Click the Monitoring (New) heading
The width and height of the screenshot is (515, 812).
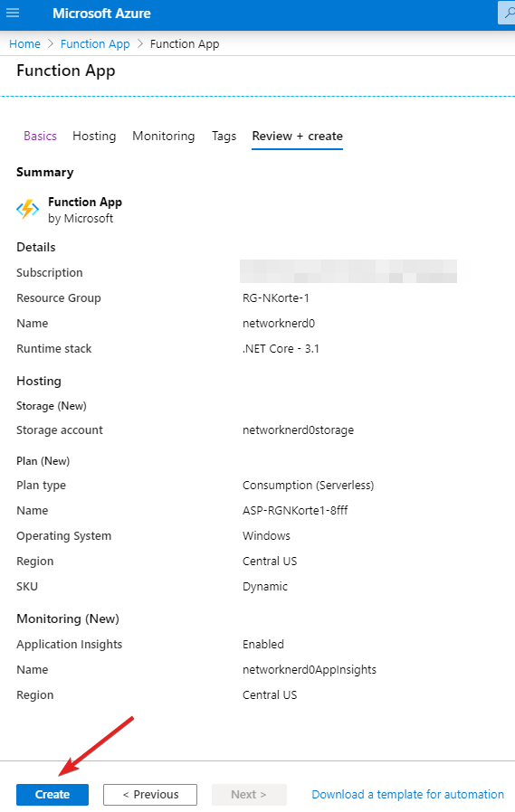pos(68,618)
